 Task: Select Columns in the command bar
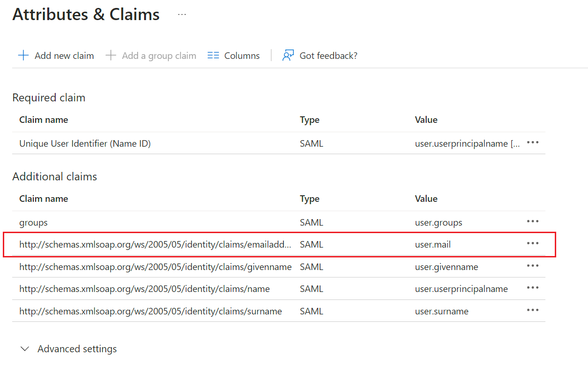233,56
